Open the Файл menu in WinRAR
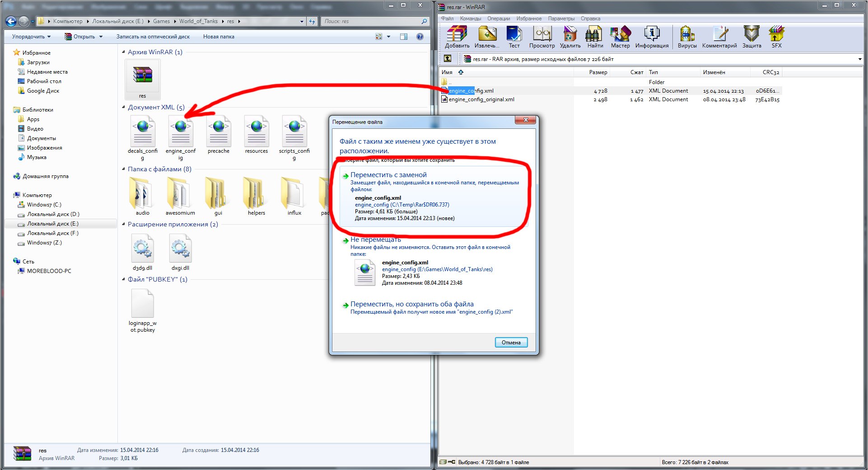This screenshot has height=470, width=868. pos(448,19)
